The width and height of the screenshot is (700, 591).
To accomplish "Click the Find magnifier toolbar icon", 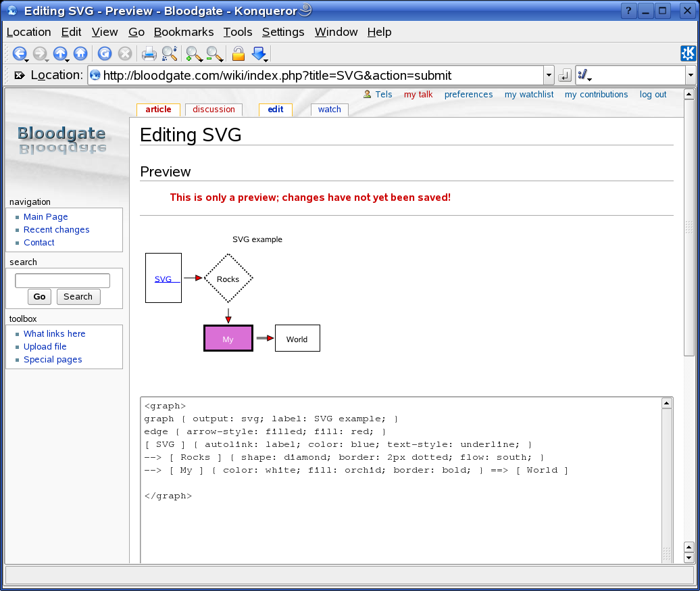I will point(170,53).
